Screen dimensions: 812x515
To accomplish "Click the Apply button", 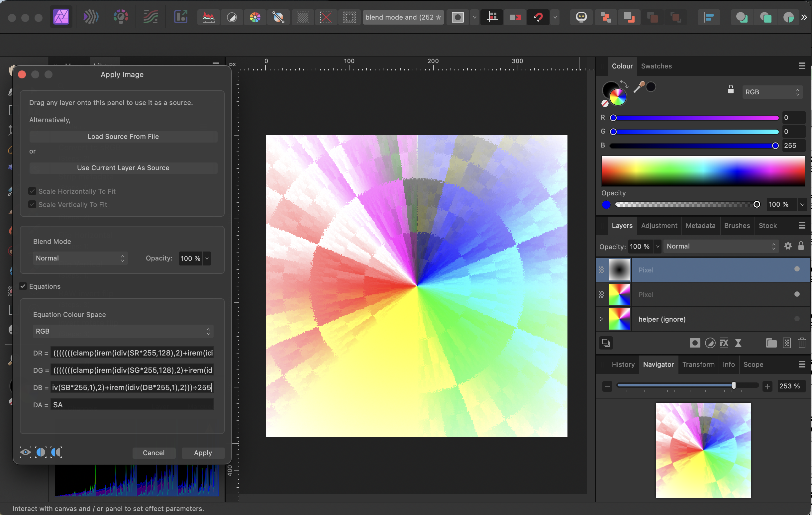I will (x=203, y=453).
